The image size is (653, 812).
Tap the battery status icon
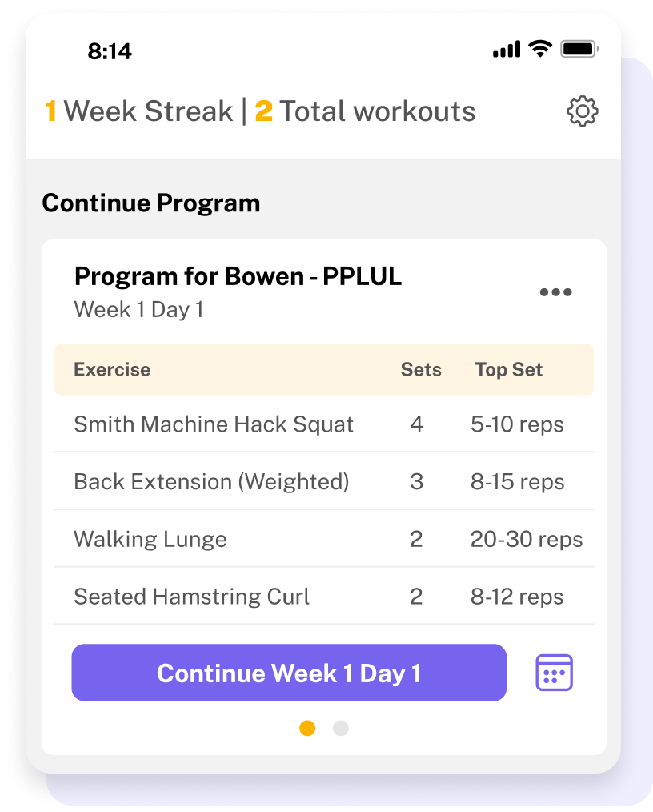(579, 49)
